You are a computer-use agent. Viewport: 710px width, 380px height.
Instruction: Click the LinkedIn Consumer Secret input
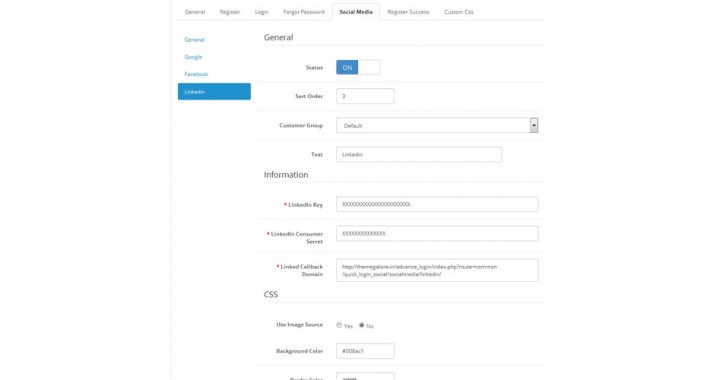coord(437,234)
